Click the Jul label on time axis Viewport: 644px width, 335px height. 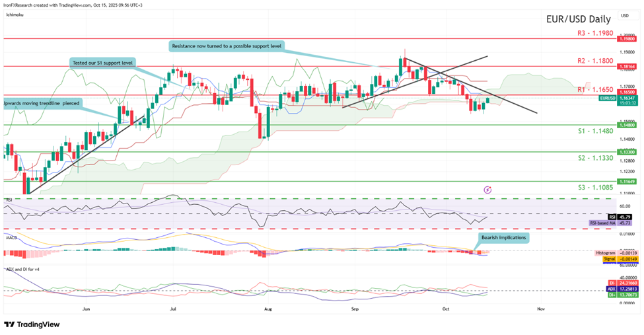(x=173, y=309)
